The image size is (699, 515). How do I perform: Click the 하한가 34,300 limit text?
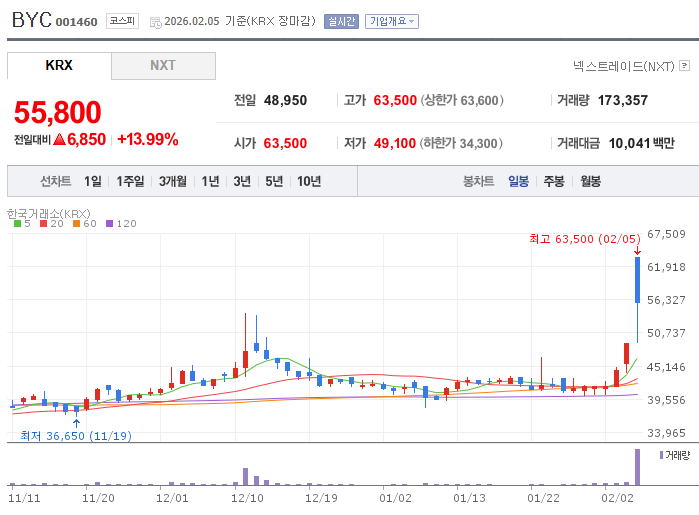(461, 143)
